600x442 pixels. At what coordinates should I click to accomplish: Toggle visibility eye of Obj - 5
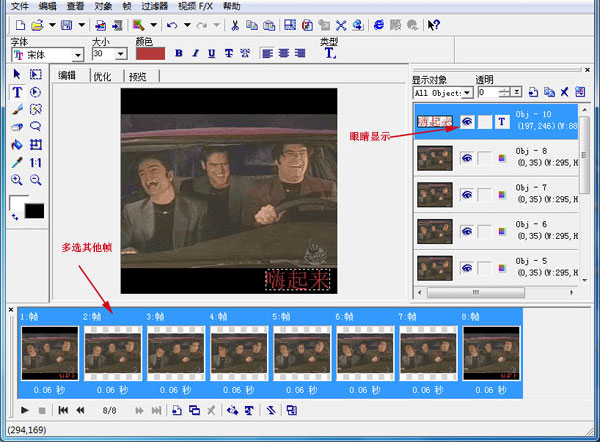click(467, 268)
